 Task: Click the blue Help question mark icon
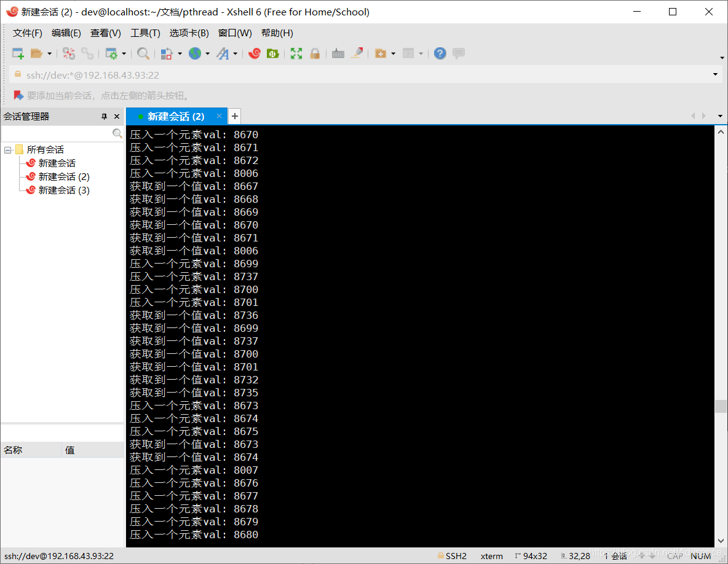pyautogui.click(x=440, y=53)
